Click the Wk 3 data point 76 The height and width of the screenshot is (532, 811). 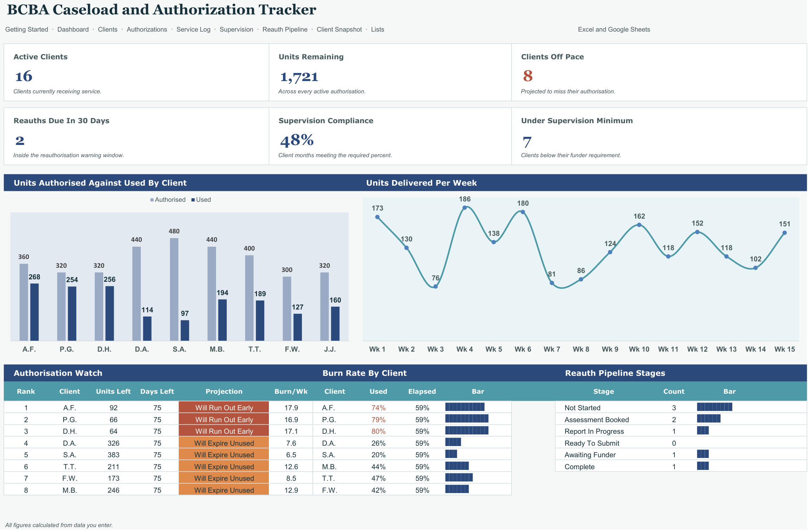[435, 286]
